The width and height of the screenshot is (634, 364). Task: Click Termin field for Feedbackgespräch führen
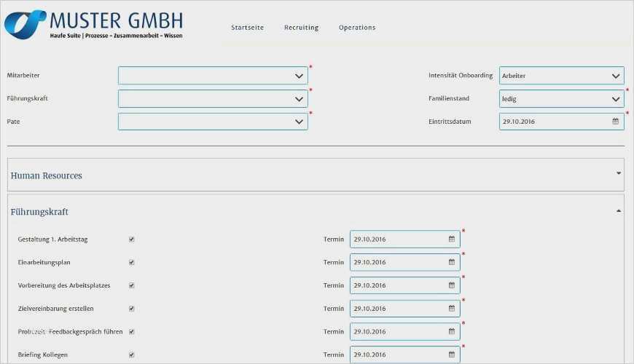coord(405,331)
